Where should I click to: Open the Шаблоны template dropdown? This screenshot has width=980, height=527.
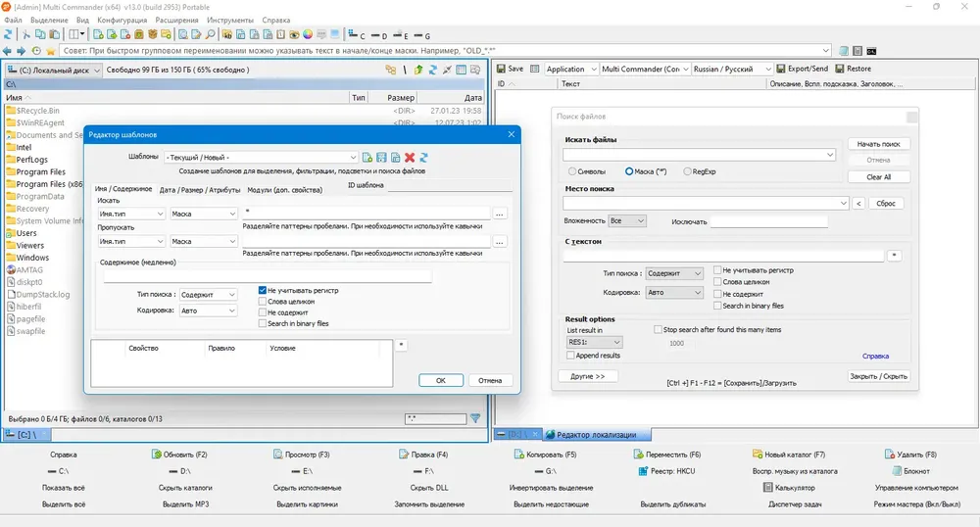[262, 158]
